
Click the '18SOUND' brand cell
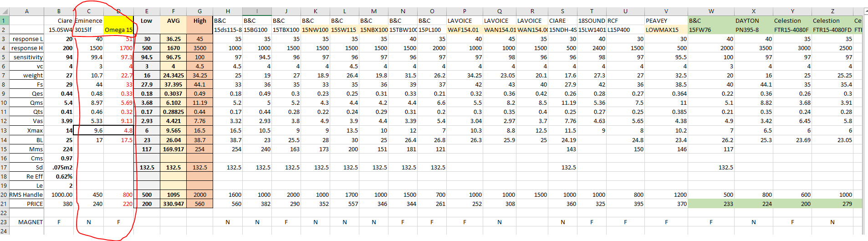592,21
